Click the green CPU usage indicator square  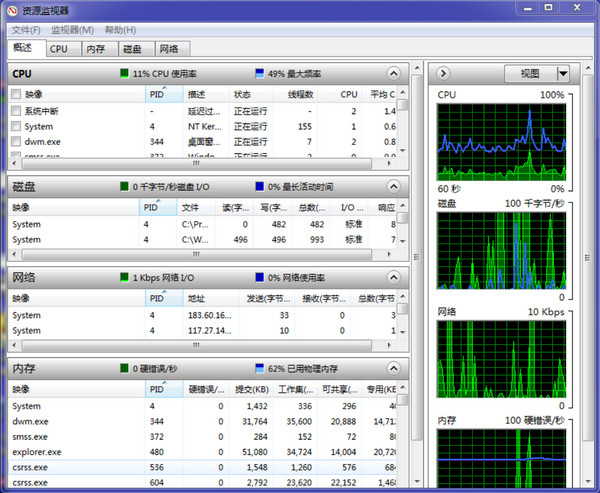(125, 74)
